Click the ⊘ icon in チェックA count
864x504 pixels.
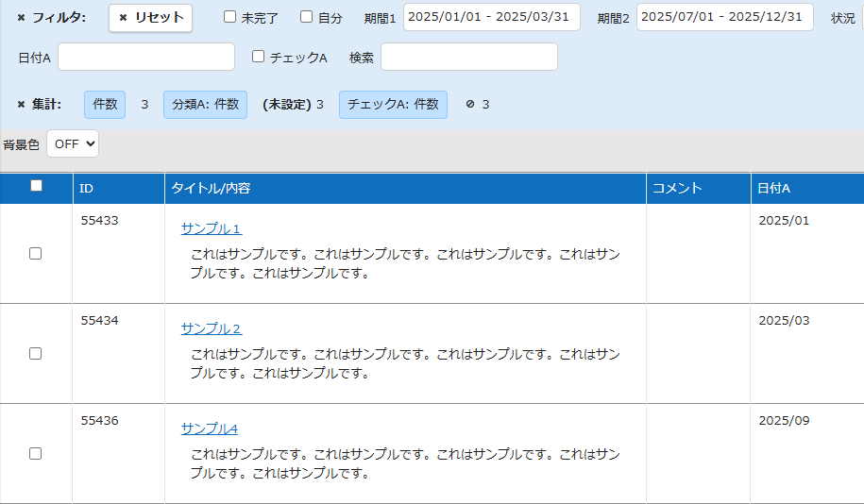point(470,104)
